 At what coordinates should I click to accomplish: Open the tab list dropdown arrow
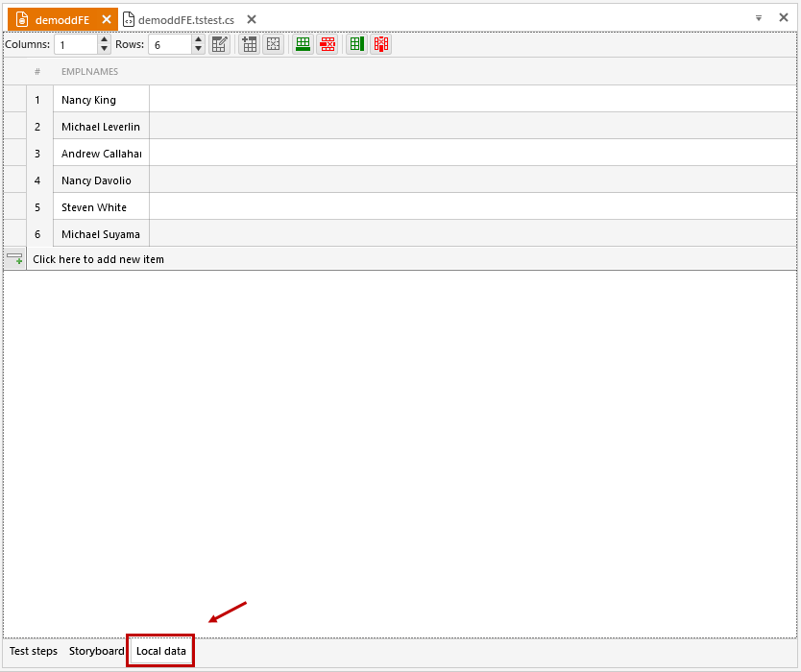[758, 18]
